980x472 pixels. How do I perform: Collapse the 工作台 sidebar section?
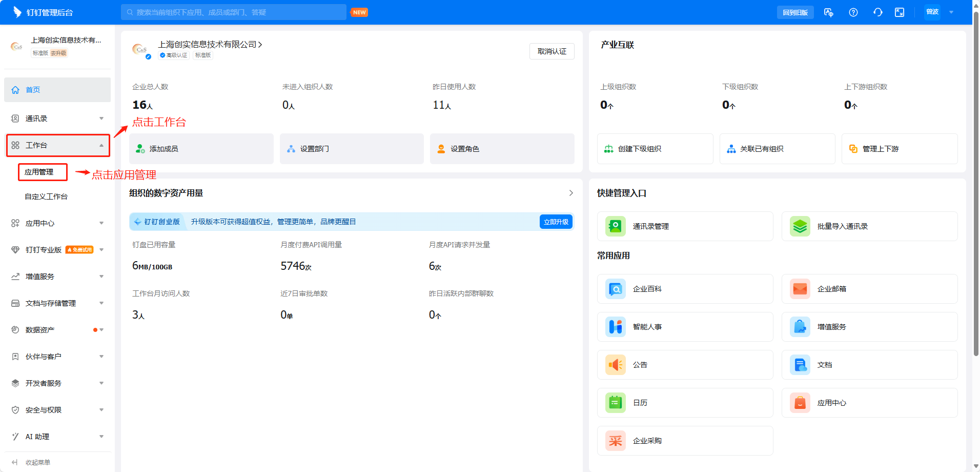pos(101,146)
